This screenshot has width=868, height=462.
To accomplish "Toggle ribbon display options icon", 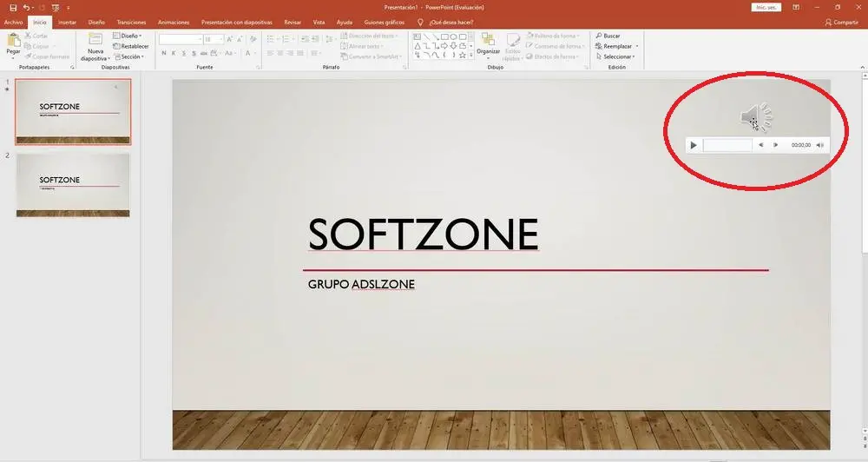I will point(795,7).
